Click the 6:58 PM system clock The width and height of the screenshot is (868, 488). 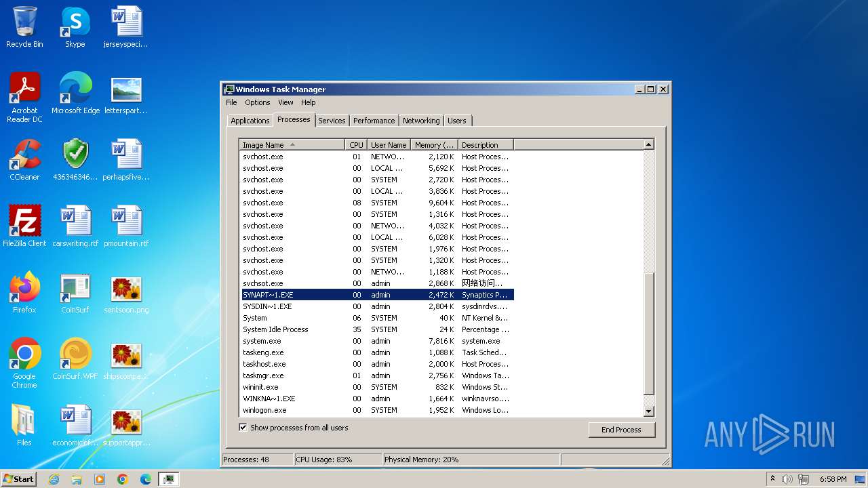point(833,479)
